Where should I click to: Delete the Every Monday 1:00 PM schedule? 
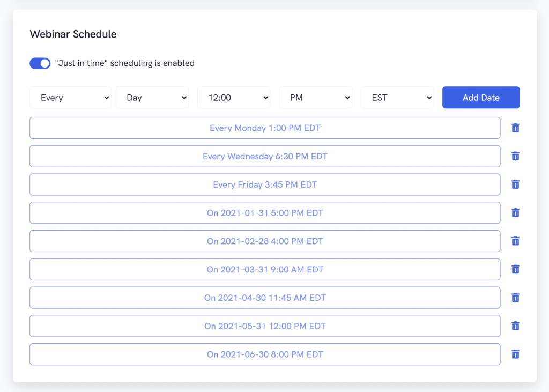(x=515, y=128)
